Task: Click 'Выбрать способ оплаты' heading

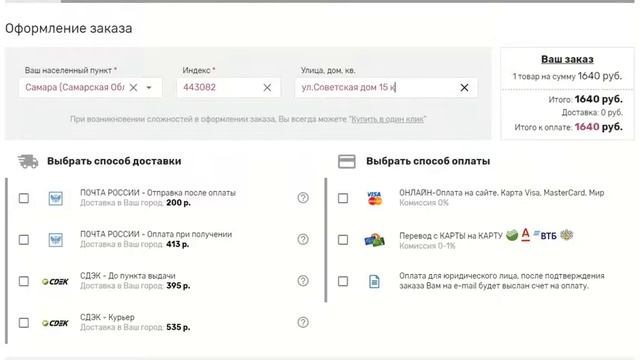Action: click(x=428, y=161)
